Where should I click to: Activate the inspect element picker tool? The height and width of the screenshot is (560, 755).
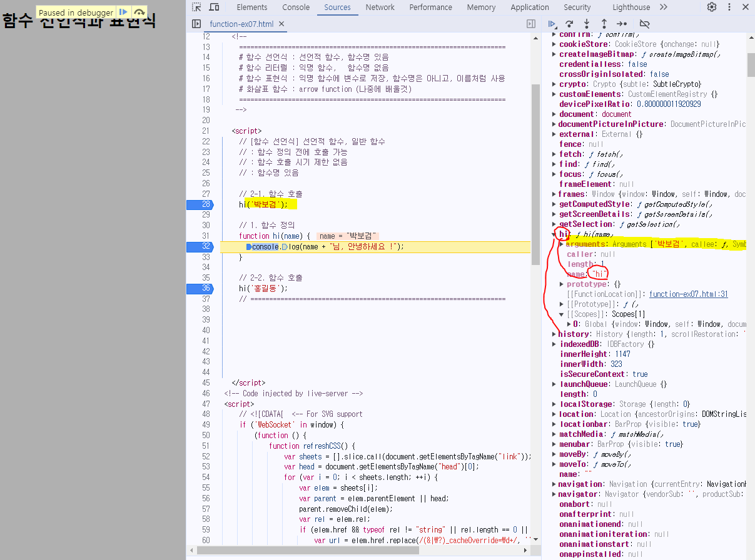[196, 7]
